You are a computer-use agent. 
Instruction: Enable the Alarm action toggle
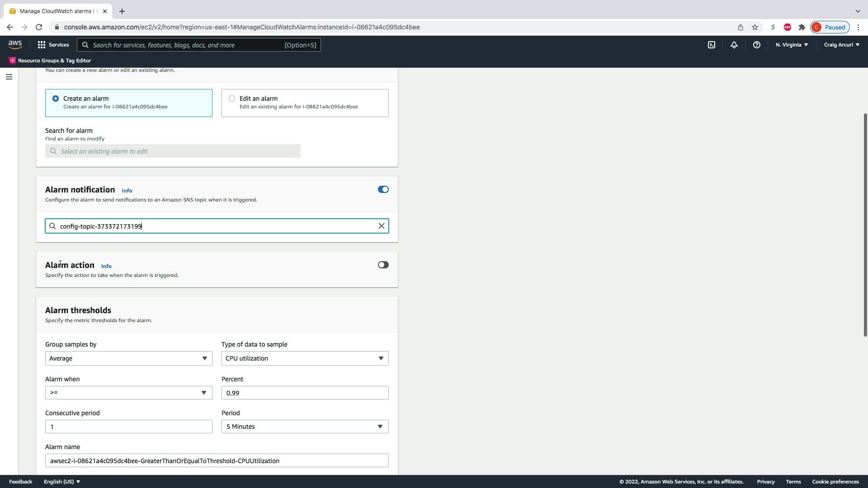click(x=383, y=265)
